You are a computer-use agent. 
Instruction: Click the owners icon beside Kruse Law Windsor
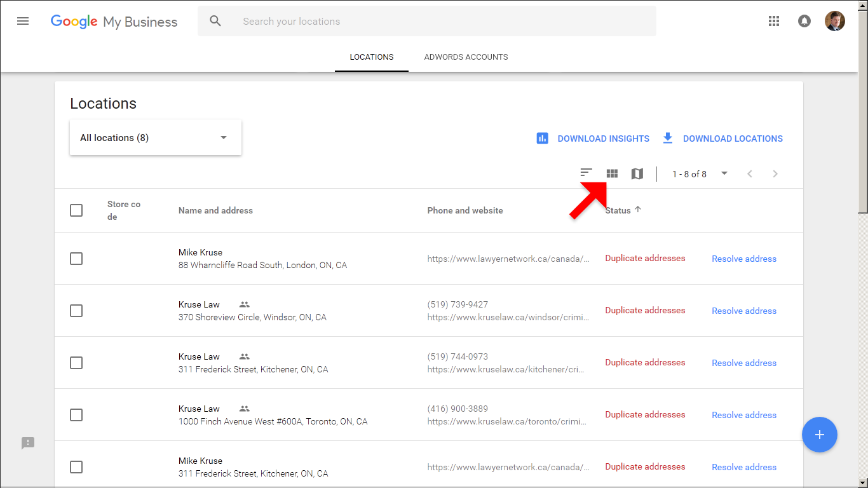tap(245, 304)
